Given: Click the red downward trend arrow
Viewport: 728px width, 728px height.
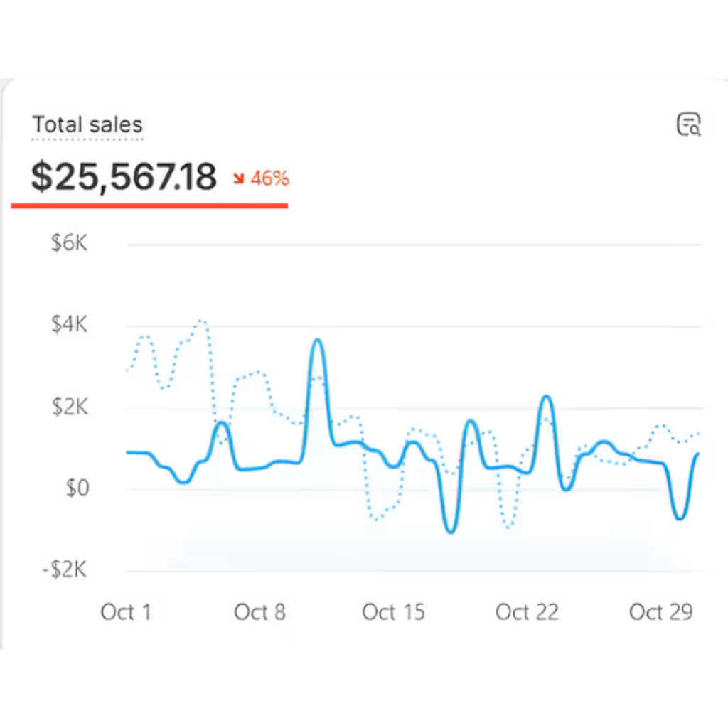Looking at the screenshot, I should [x=239, y=179].
